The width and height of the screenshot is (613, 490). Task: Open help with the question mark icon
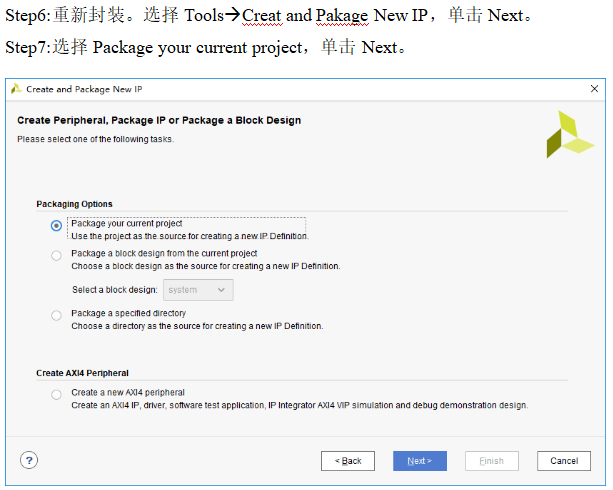tap(29, 460)
